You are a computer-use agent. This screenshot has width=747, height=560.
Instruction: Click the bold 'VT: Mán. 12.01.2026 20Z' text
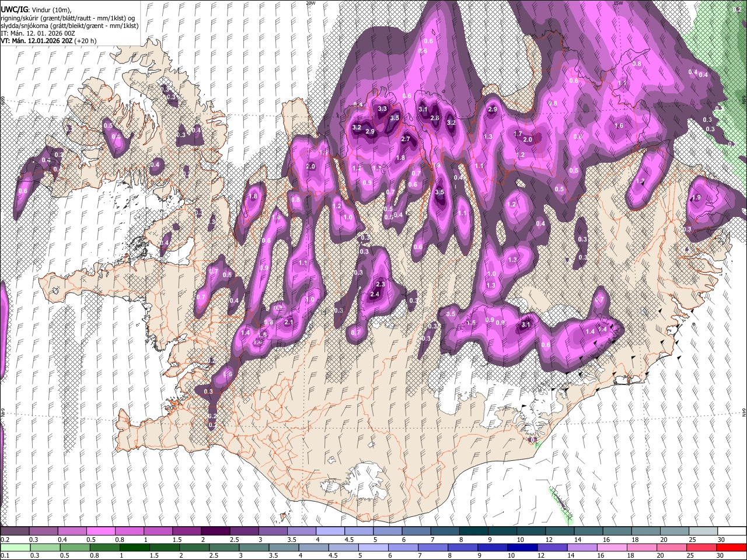coord(36,41)
